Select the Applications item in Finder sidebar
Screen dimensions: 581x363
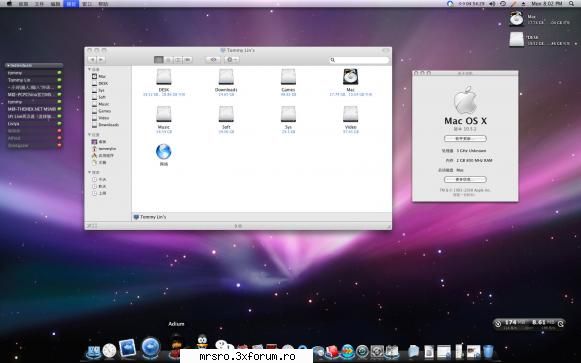[x=103, y=156]
